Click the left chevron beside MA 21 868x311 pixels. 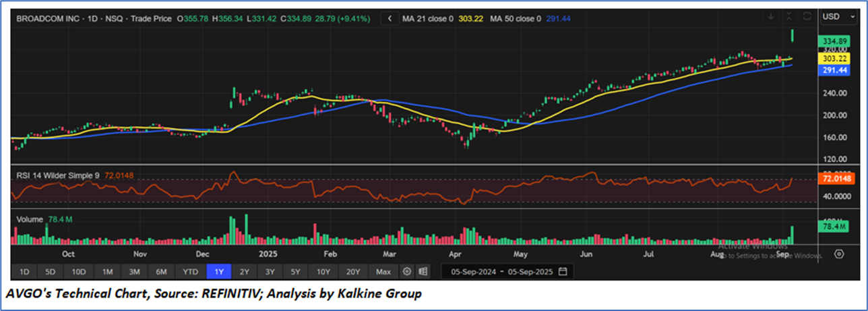click(x=389, y=19)
